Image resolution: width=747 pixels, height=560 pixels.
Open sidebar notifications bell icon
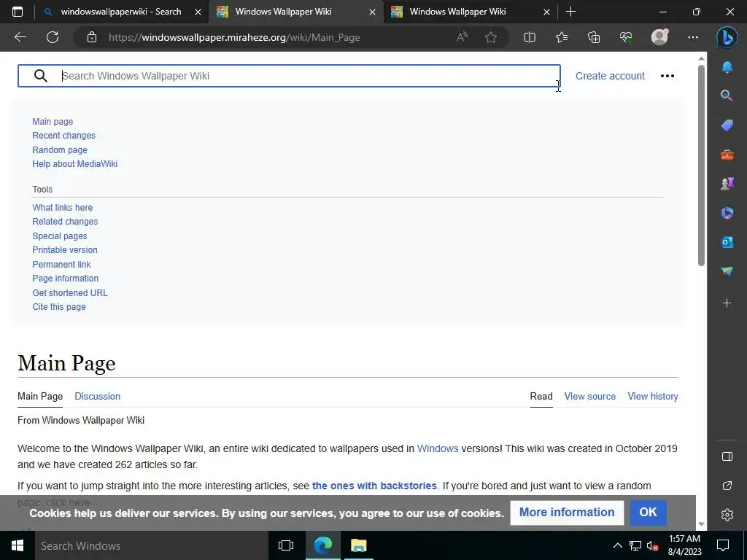[x=727, y=67]
